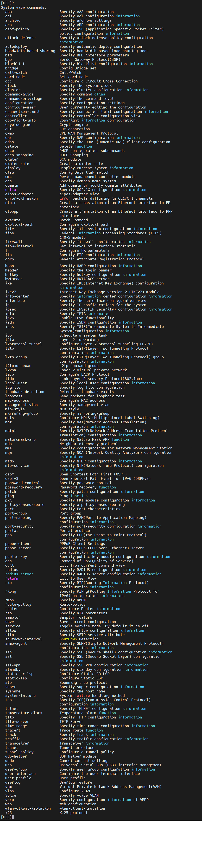Select the "aaa" command in the list
The image size is (202, 868).
(x=8, y=12)
